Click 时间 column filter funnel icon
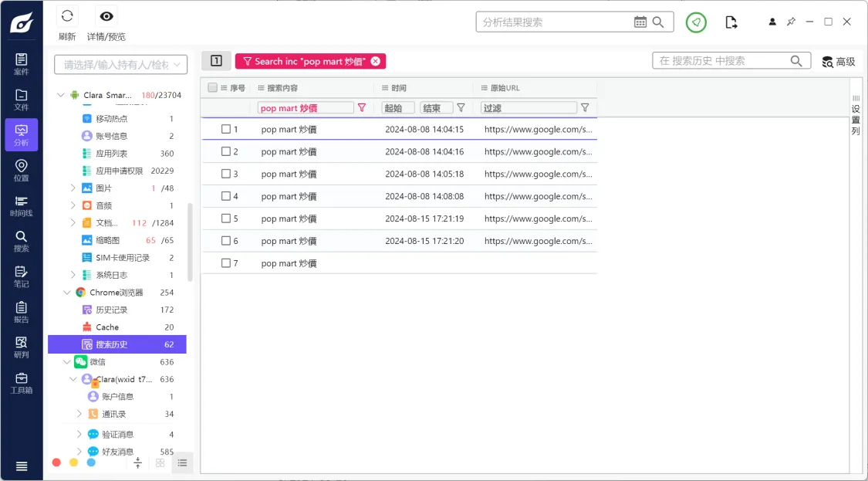Viewport: 868px width, 481px height. [x=461, y=108]
